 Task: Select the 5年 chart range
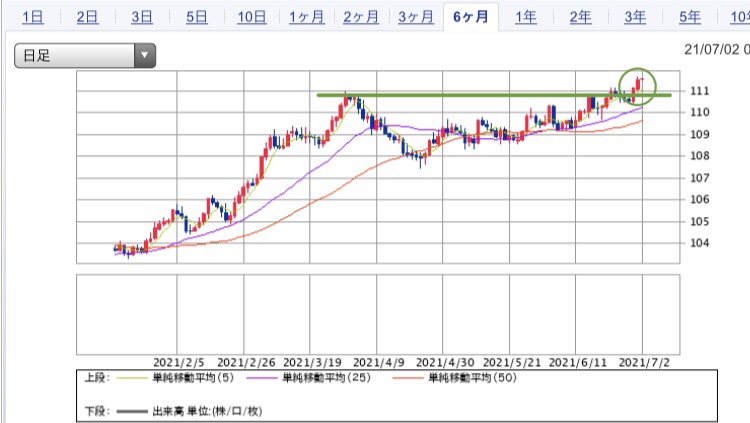coord(690,18)
